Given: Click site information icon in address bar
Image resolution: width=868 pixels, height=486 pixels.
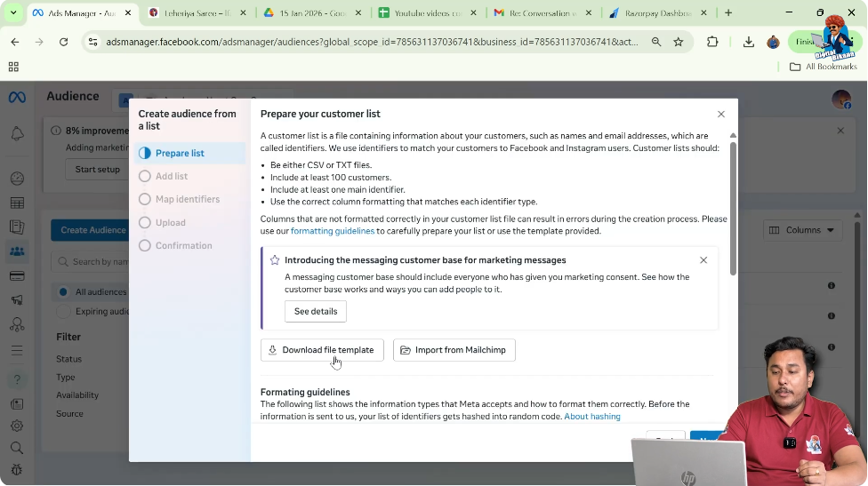Looking at the screenshot, I should 93,42.
